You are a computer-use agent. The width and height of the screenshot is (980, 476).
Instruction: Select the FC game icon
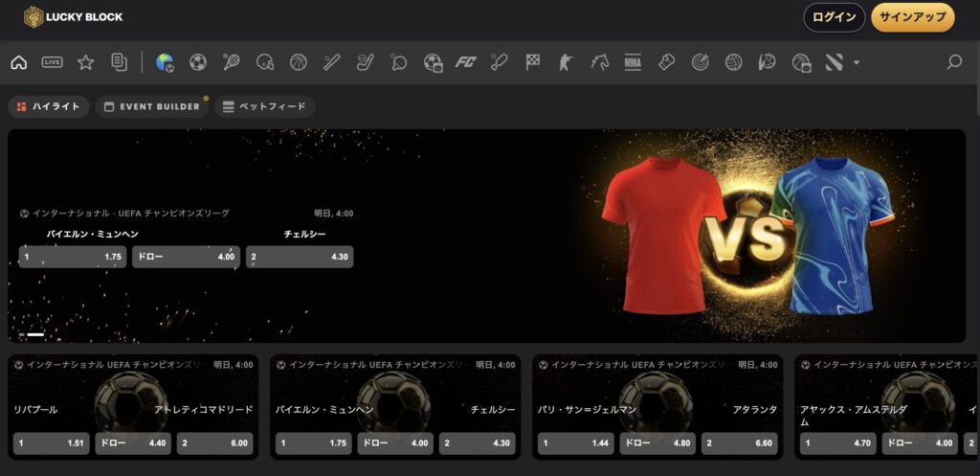(x=466, y=62)
